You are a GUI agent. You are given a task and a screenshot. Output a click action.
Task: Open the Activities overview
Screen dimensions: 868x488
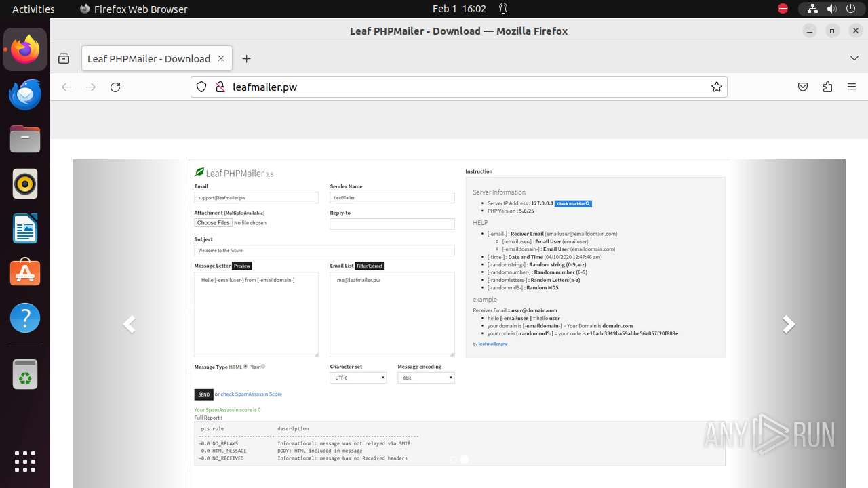pos(33,9)
